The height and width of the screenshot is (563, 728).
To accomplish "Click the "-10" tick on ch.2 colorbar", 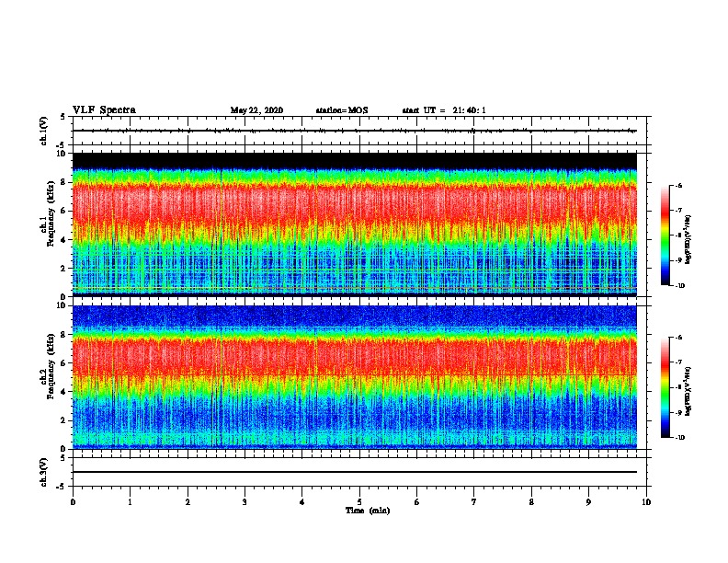I will (x=679, y=438).
